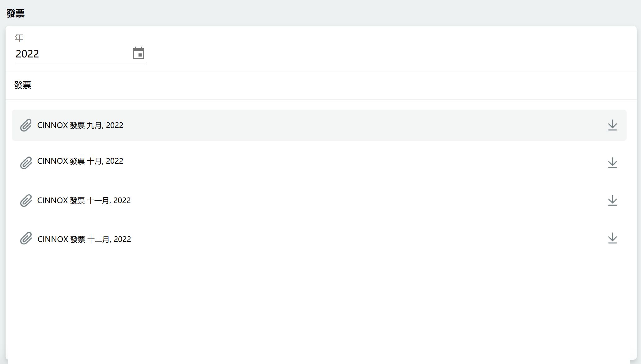Focus the year field showing 2022
Viewport: 641px width, 364px height.
[71, 54]
